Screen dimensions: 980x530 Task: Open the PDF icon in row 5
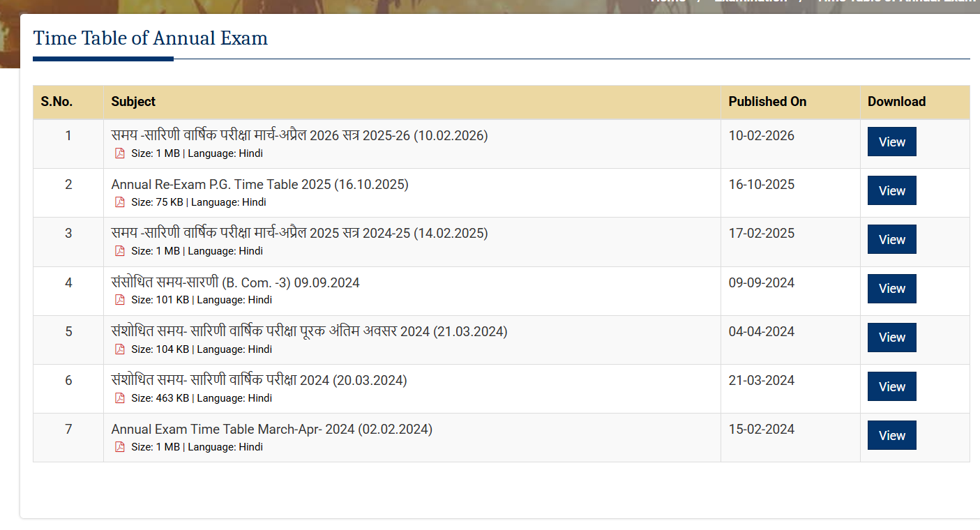119,349
